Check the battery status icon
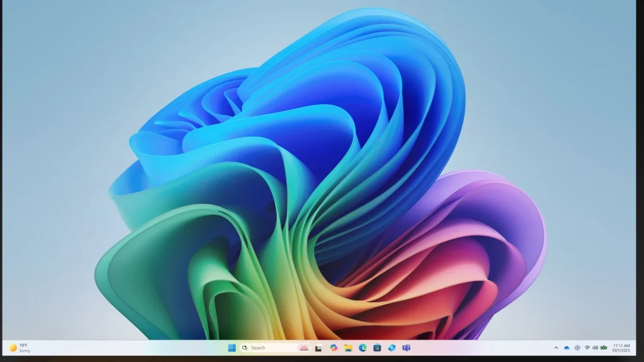Screen dimensions: 644x362 click(604, 348)
